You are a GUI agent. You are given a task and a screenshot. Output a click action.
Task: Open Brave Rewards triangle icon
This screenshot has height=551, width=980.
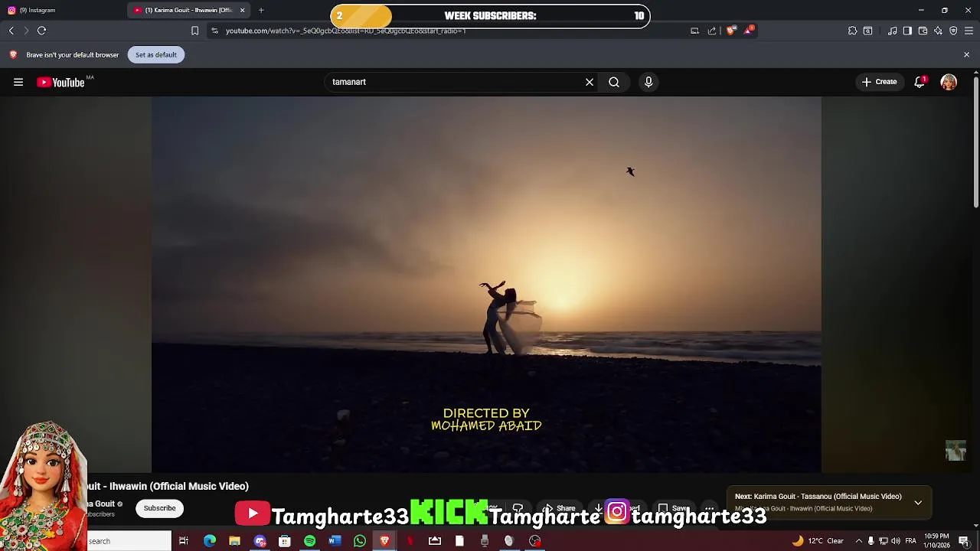click(x=749, y=31)
